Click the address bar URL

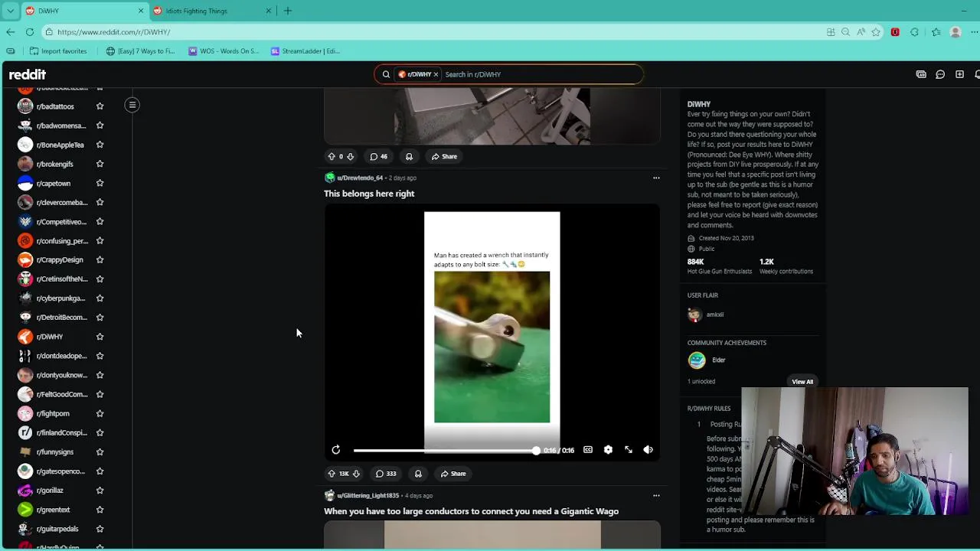(x=113, y=32)
